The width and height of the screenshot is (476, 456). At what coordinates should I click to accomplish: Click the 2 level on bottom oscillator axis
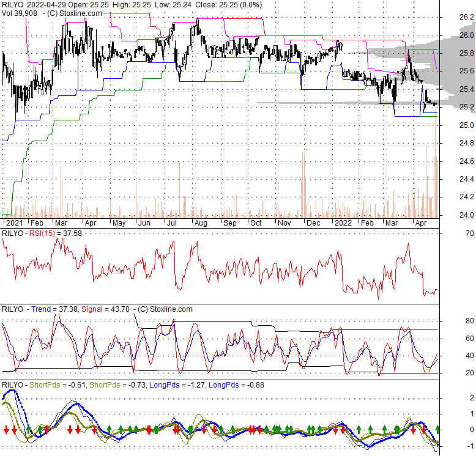[x=472, y=398]
